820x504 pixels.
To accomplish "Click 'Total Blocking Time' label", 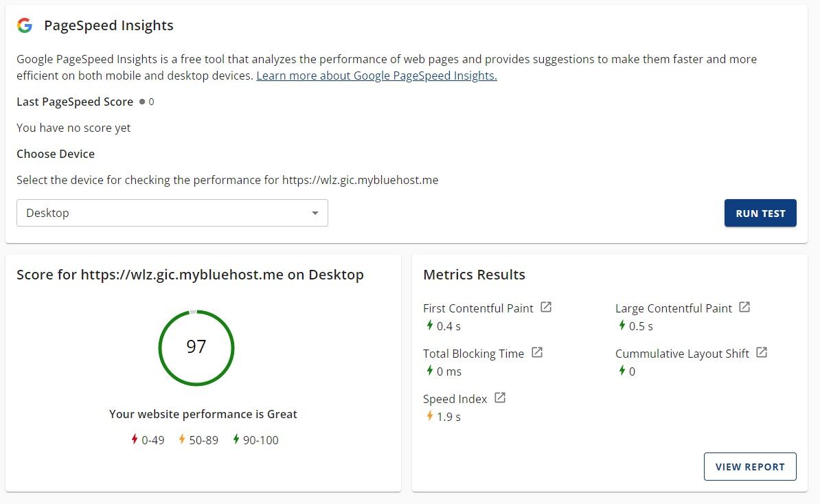I will (x=473, y=354).
